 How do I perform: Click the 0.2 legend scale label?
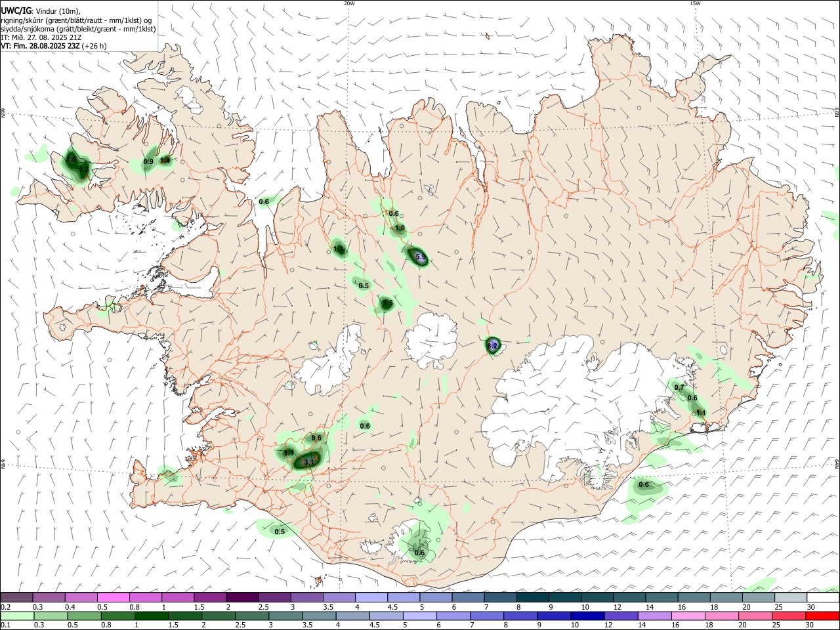(x=5, y=607)
